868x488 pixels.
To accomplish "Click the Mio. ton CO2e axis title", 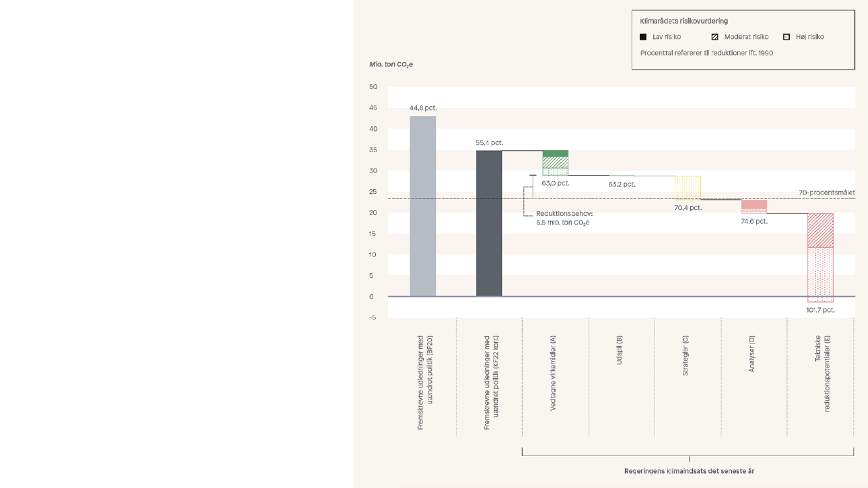I will click(x=391, y=64).
